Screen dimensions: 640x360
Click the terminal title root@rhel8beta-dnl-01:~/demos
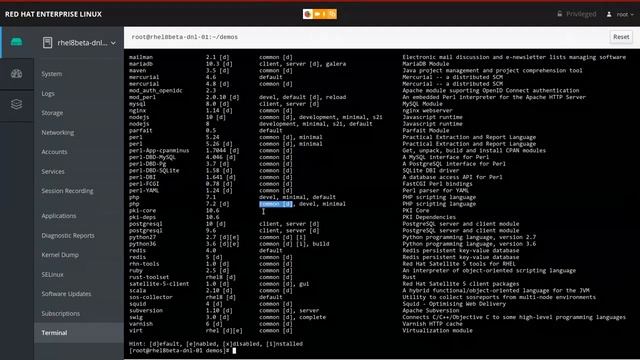[x=184, y=37]
